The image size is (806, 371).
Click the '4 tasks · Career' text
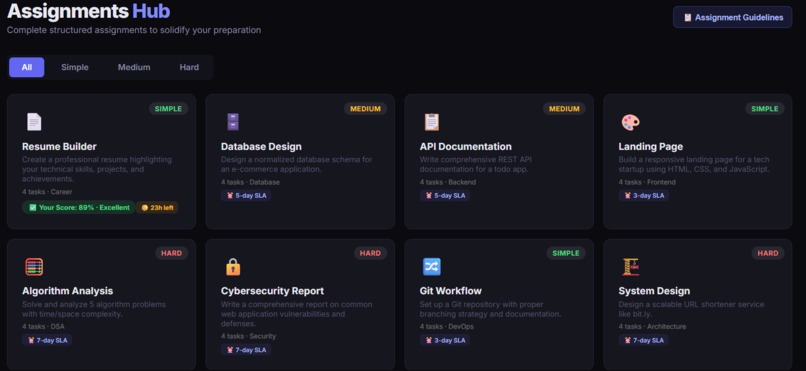coord(47,192)
